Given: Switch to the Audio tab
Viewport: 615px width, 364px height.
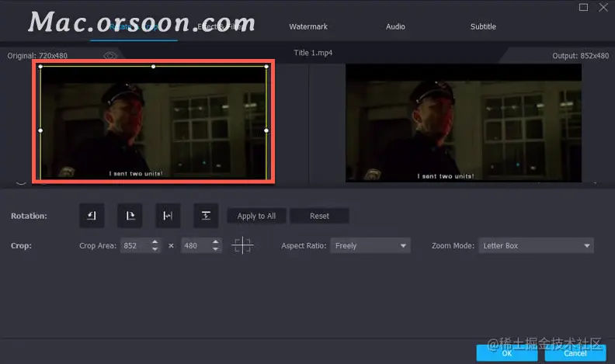Looking at the screenshot, I should 395,26.
